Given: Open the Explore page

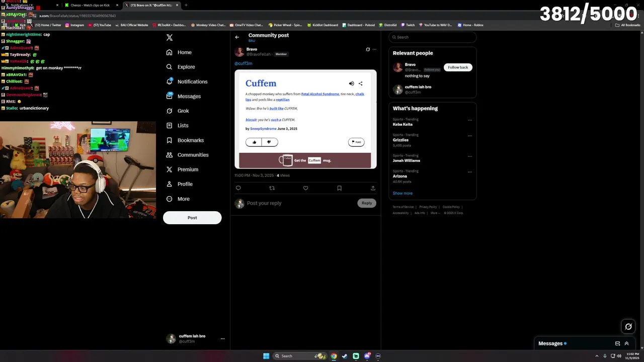Looking at the screenshot, I should [x=181, y=67].
